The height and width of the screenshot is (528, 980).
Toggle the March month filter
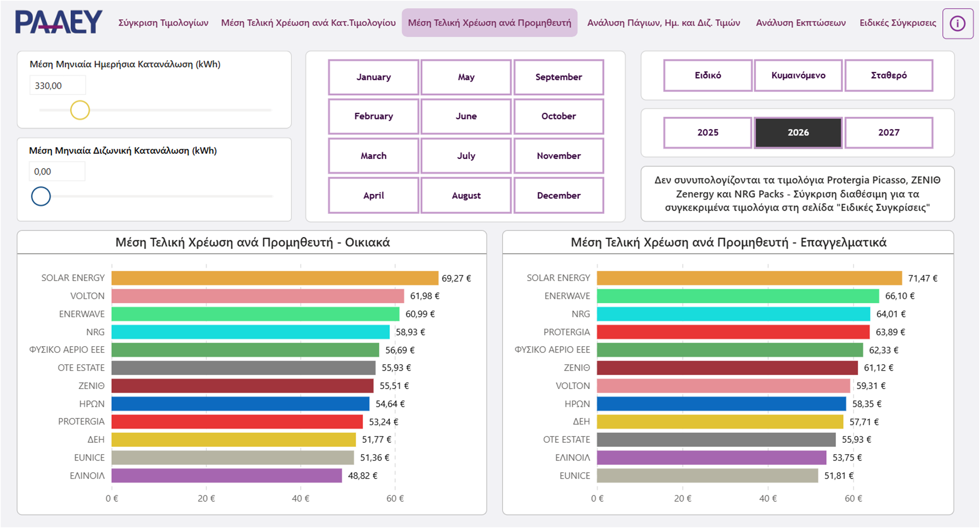pyautogui.click(x=373, y=156)
